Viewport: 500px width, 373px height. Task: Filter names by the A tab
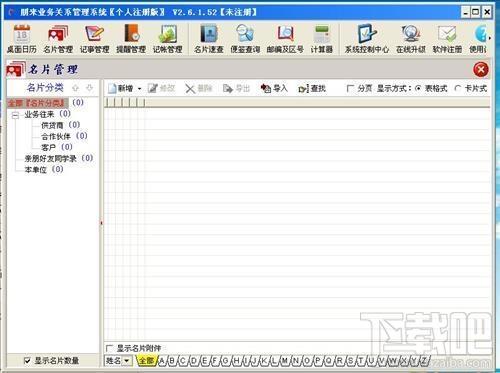tap(162, 361)
